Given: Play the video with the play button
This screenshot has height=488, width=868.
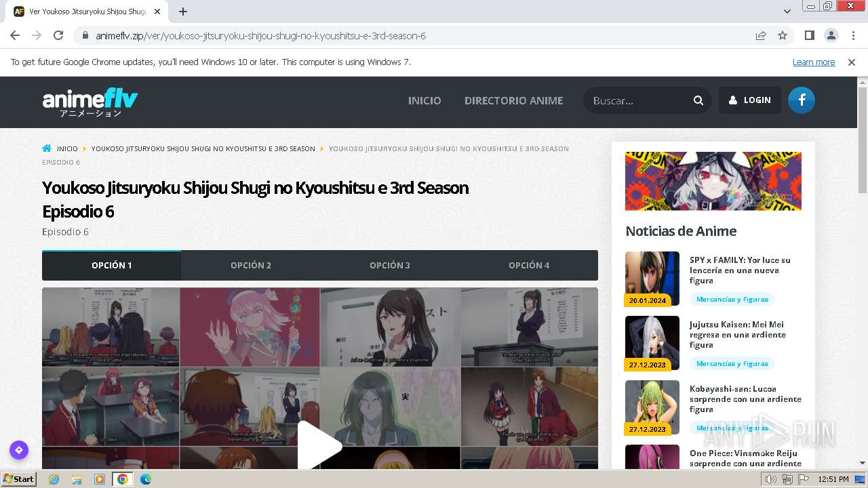Looking at the screenshot, I should [319, 445].
